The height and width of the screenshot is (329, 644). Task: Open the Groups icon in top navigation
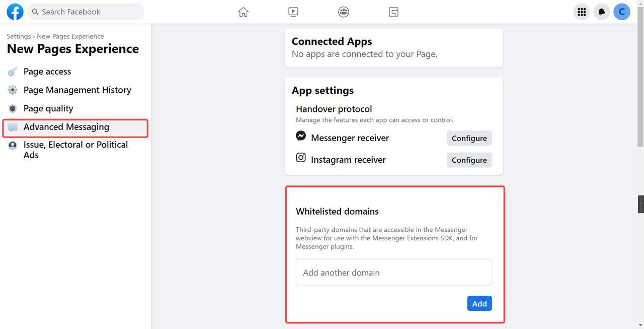tap(343, 12)
